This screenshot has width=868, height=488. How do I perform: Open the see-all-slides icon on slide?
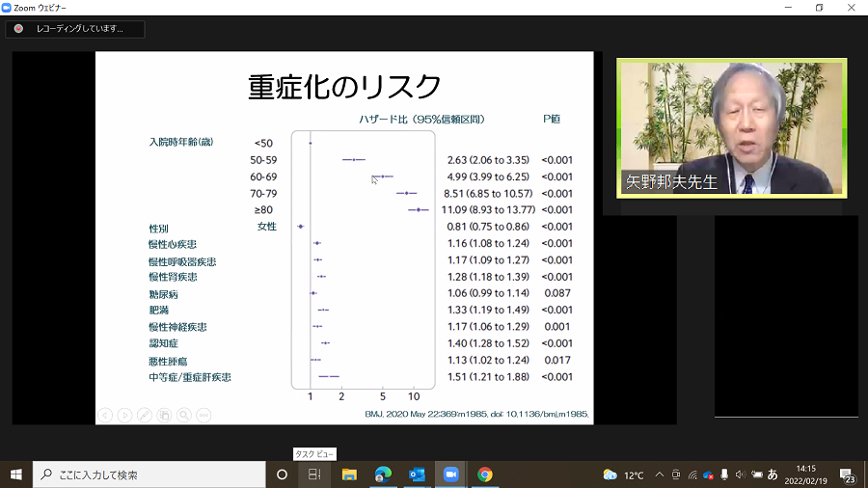point(164,415)
